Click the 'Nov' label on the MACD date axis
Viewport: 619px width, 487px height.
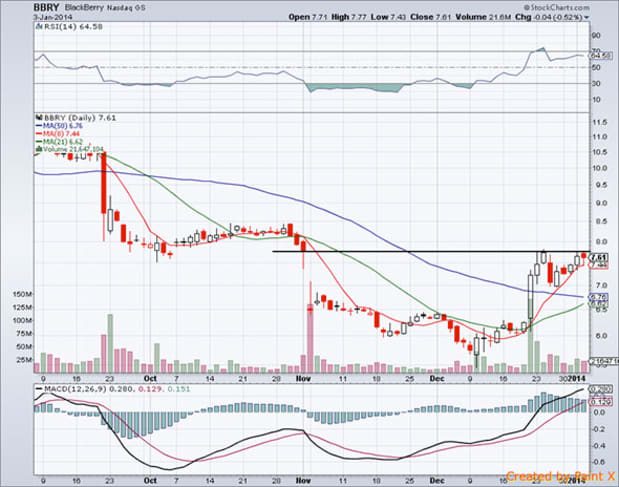(303, 481)
